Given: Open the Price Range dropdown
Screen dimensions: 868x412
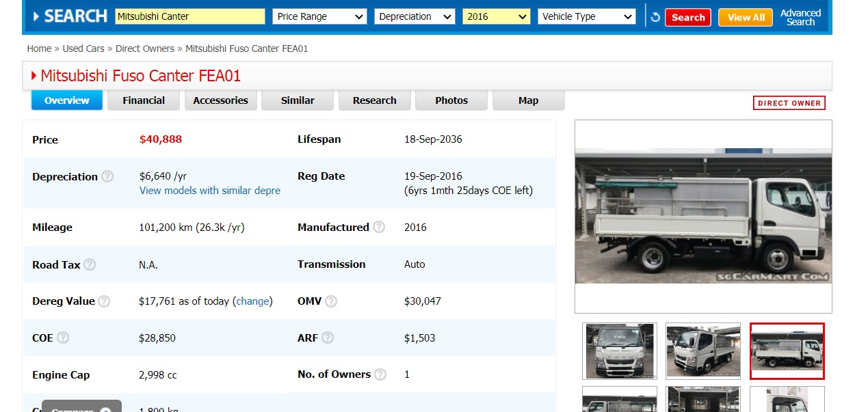Looking at the screenshot, I should (320, 16).
